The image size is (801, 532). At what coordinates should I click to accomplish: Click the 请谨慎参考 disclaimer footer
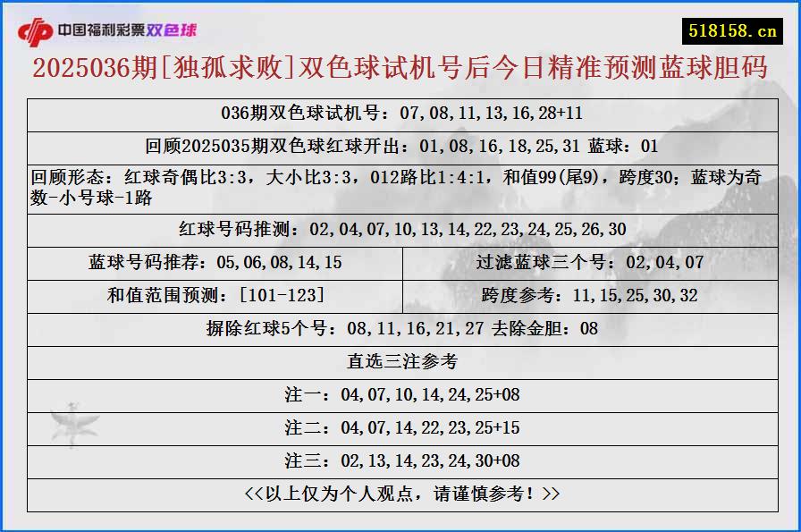[x=400, y=494]
